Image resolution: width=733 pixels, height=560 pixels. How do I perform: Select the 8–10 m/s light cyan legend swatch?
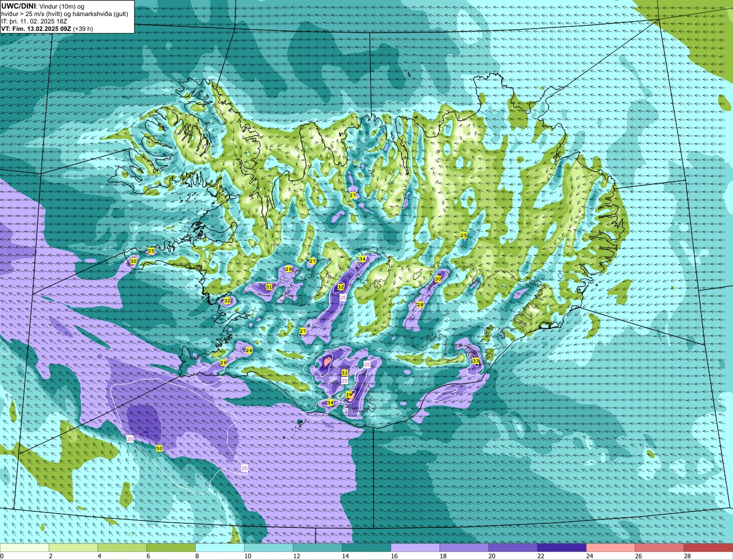[x=220, y=548]
